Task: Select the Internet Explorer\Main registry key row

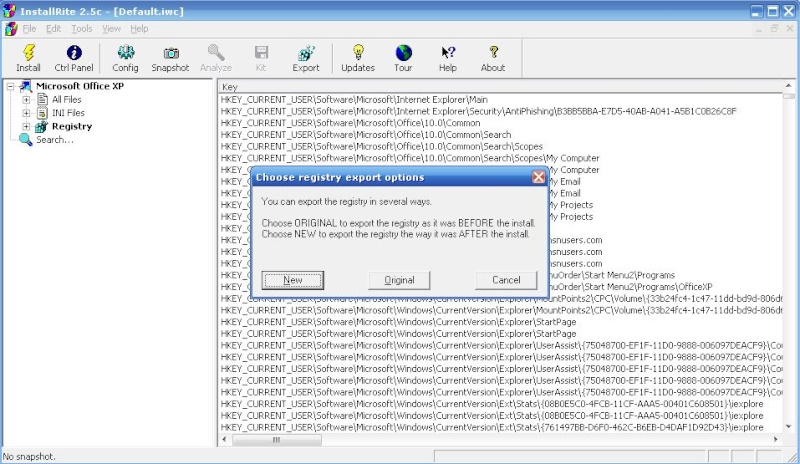Action: 354,100
